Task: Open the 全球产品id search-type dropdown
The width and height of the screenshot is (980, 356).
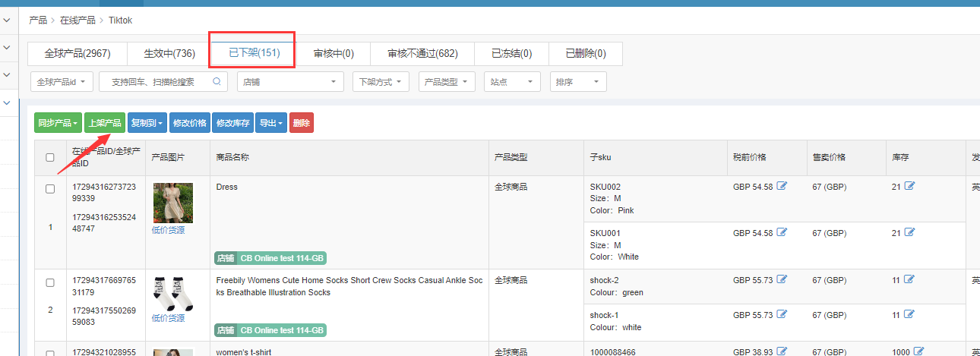Action: [62, 82]
